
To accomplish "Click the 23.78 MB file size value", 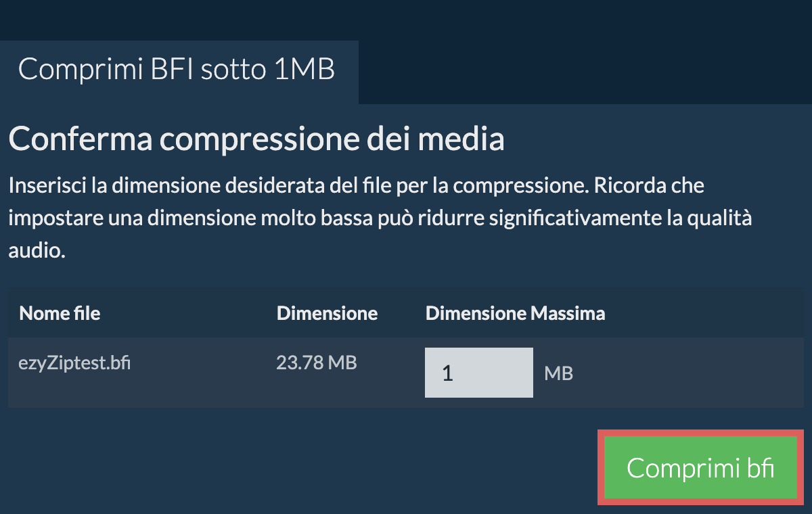I will point(316,363).
